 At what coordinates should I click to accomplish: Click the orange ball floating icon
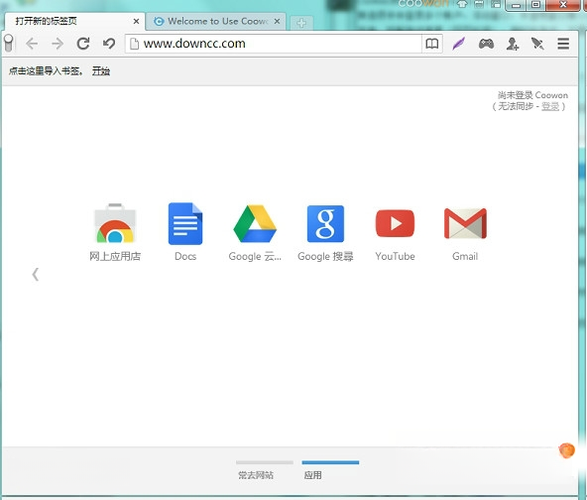tap(566, 450)
